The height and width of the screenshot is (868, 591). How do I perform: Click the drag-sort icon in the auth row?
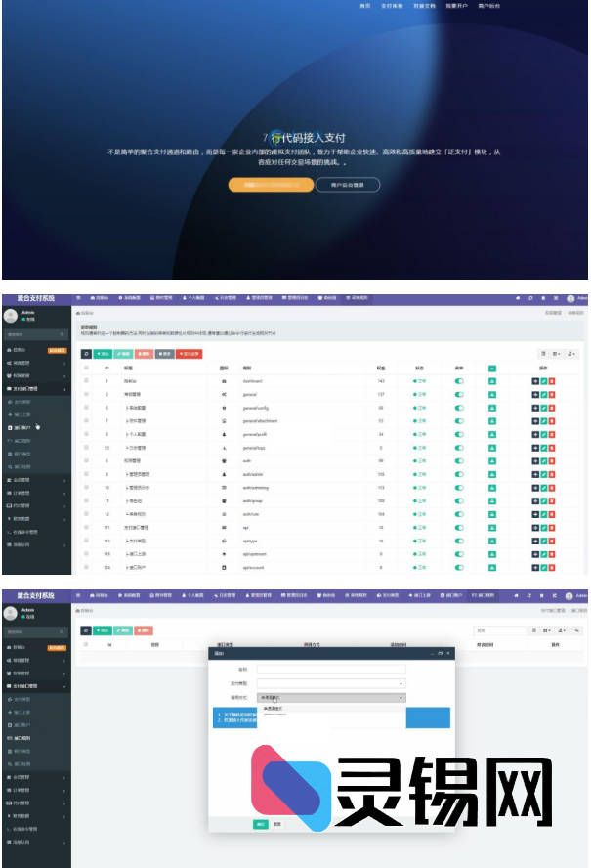[x=535, y=458]
